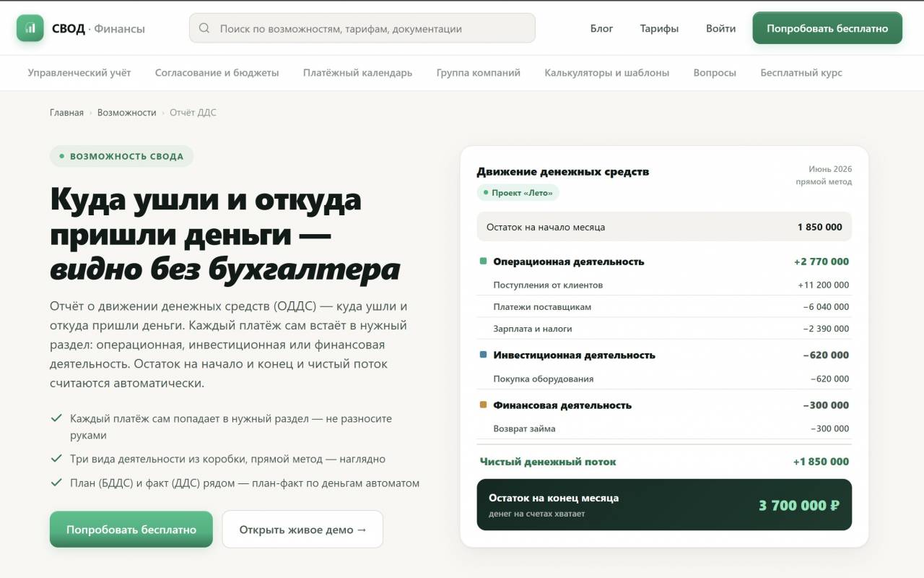The height and width of the screenshot is (578, 924).
Task: Open Согласование и бюджеты menu item
Action: [x=217, y=72]
